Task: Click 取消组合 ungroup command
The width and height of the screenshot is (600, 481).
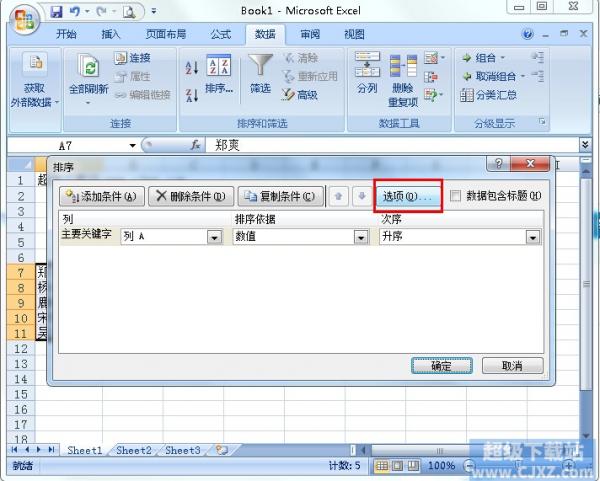Action: [489, 77]
